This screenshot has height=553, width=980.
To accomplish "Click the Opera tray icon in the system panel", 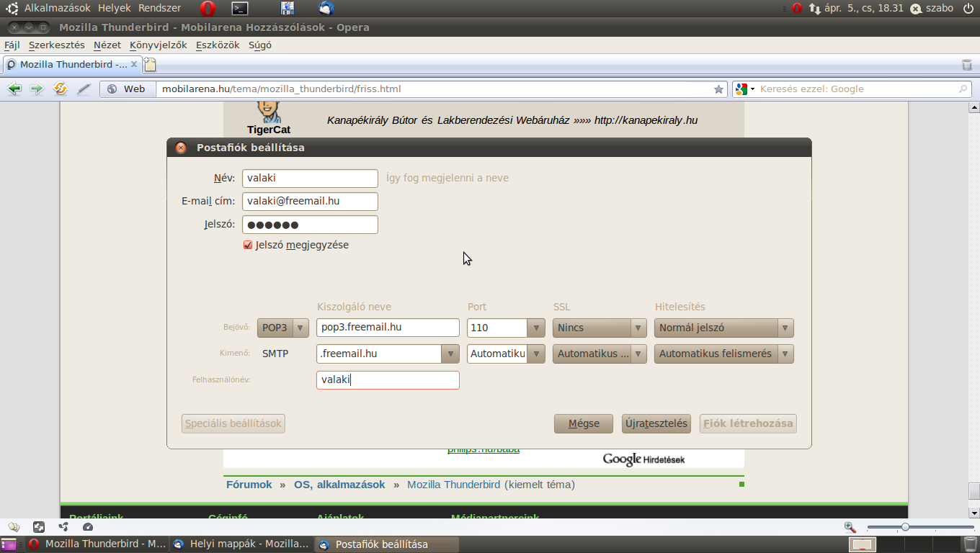I will pos(797,9).
